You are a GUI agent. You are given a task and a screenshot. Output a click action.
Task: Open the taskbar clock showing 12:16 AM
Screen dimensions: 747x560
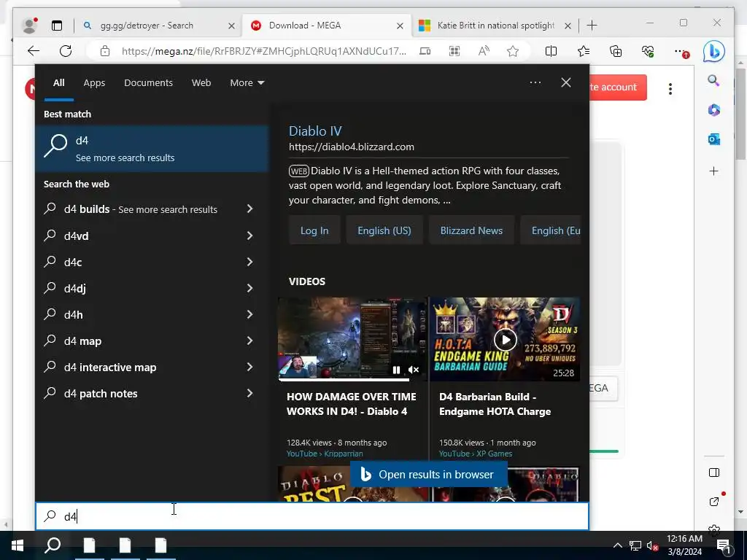684,545
